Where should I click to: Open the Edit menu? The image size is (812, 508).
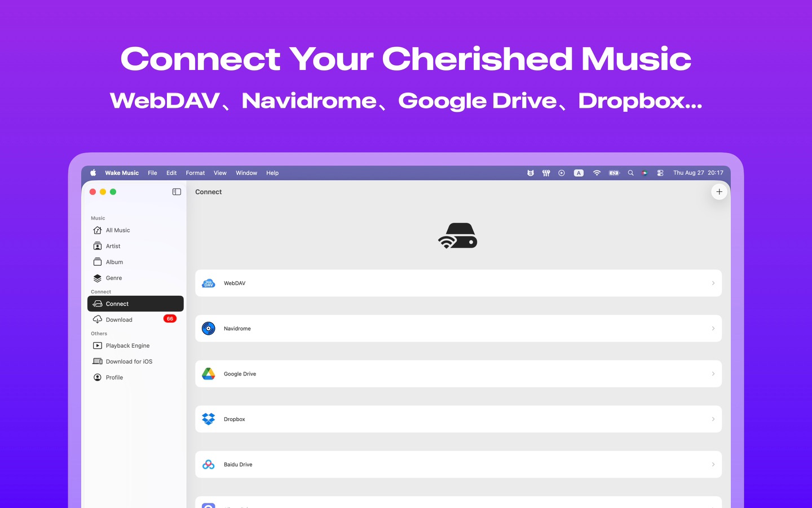pyautogui.click(x=171, y=173)
